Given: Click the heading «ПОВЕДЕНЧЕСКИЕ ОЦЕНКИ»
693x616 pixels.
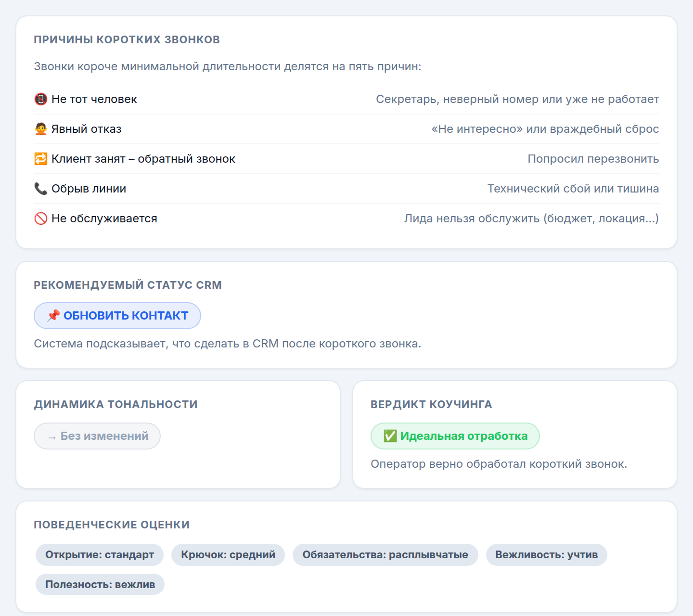Looking at the screenshot, I should click(x=112, y=525).
